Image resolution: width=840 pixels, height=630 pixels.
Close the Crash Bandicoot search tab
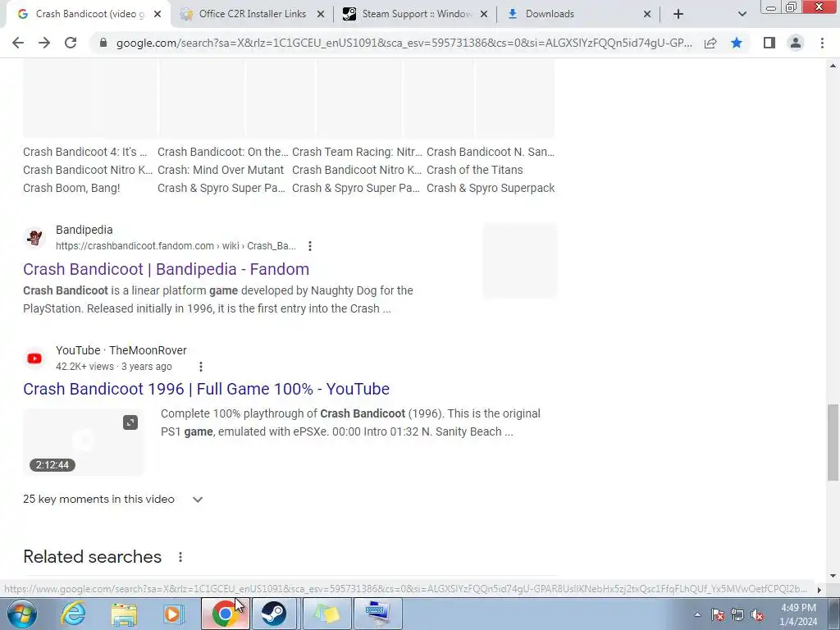click(157, 15)
